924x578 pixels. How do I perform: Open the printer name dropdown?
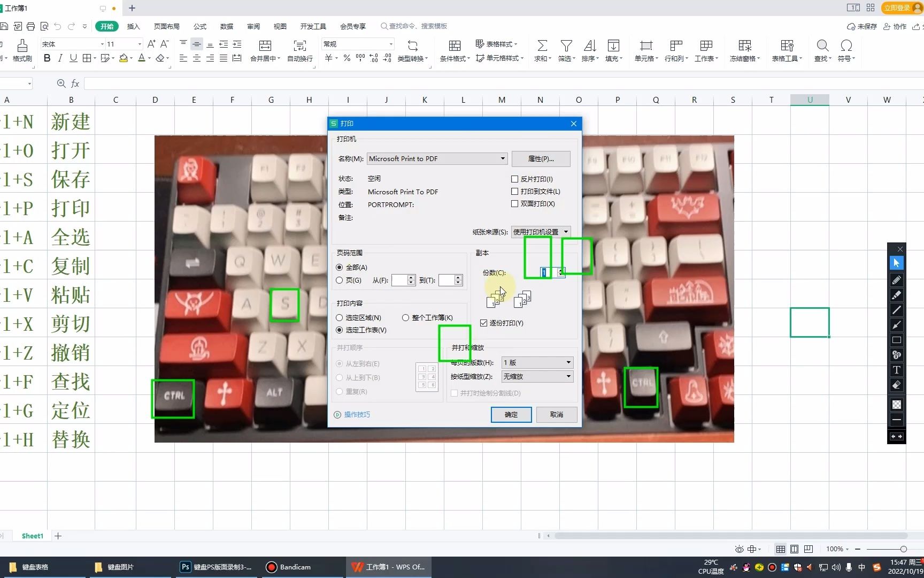click(437, 159)
